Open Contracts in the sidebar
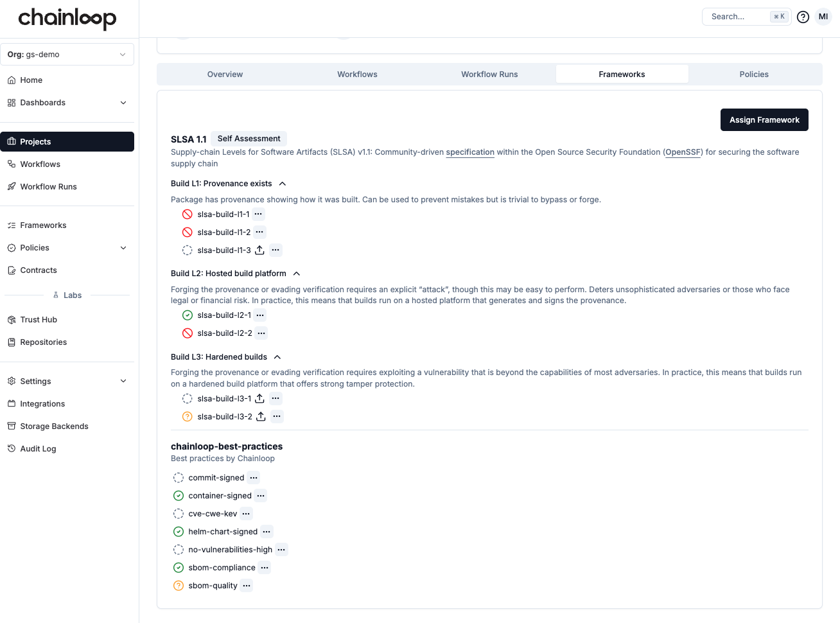 tap(67, 270)
